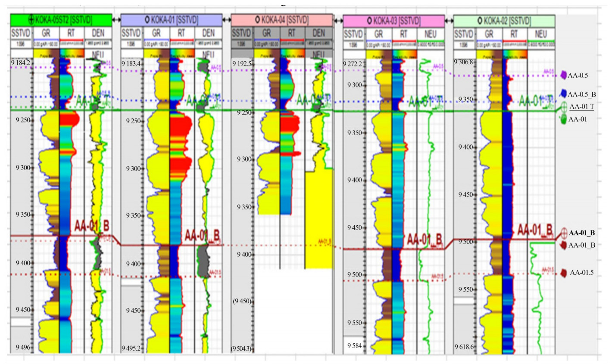Click spacing arrow between KOKA-03 and KOKA-02
Screen dimensions: 612x364
tap(450, 20)
